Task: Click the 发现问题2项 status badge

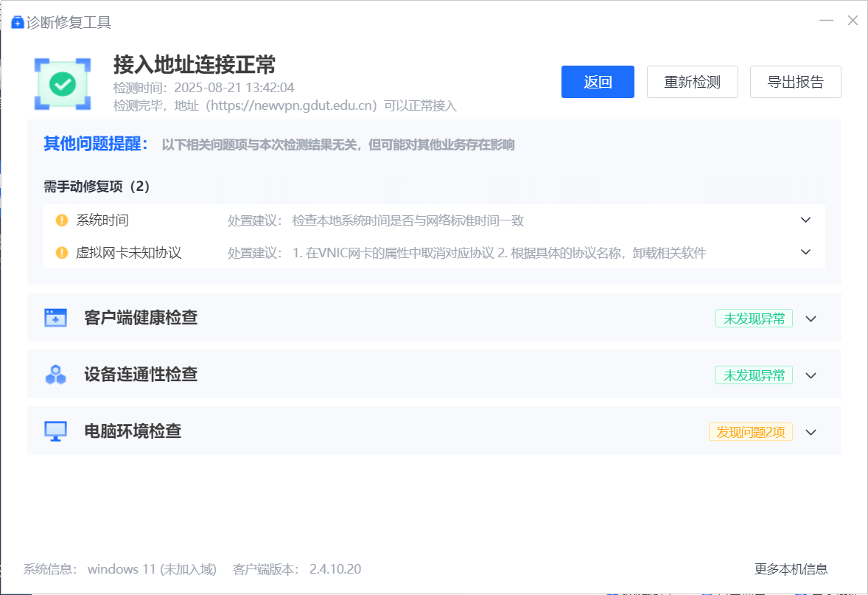Action: pyautogui.click(x=750, y=432)
